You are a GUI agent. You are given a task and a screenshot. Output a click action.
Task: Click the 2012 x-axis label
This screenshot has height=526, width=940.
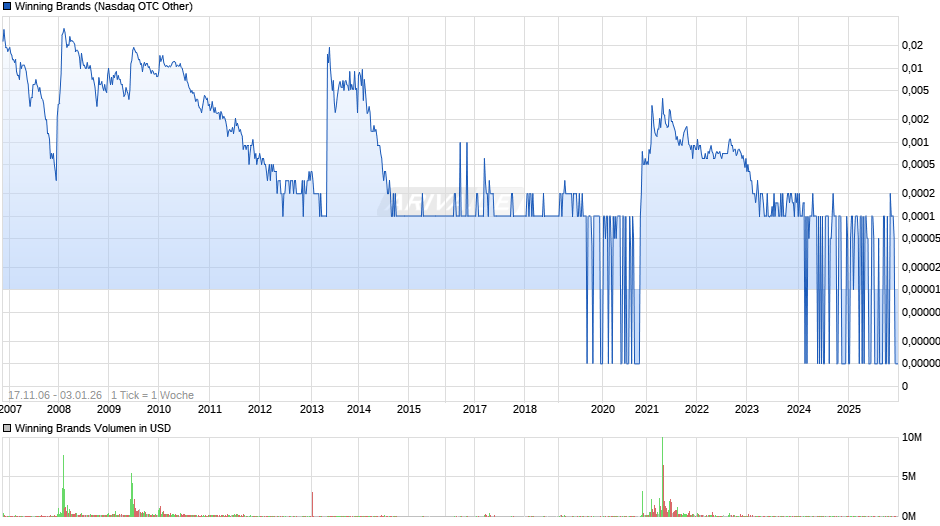click(x=260, y=409)
